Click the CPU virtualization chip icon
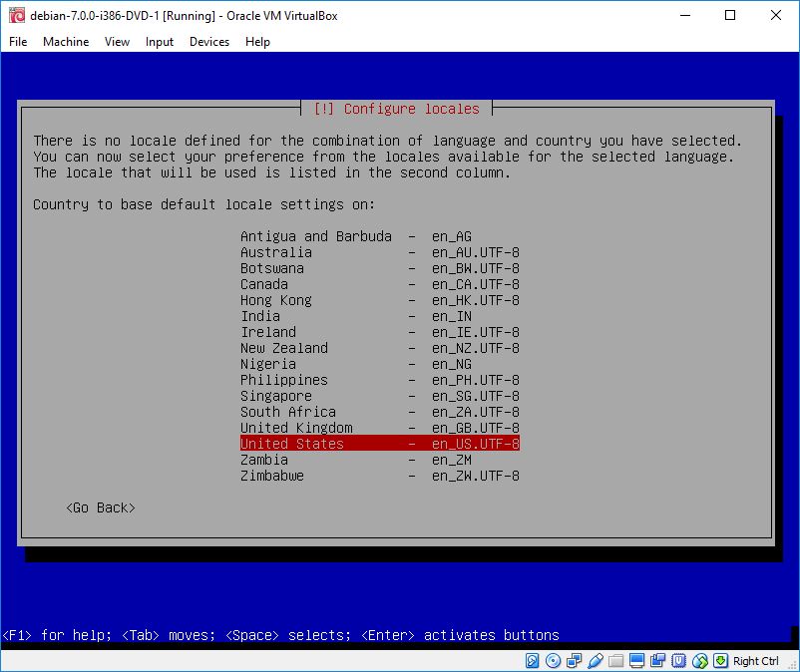The image size is (800, 672). pyautogui.click(x=678, y=661)
